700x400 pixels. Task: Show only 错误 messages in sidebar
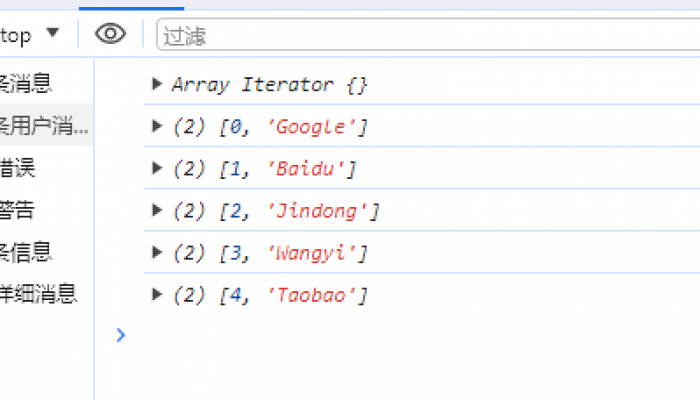18,168
